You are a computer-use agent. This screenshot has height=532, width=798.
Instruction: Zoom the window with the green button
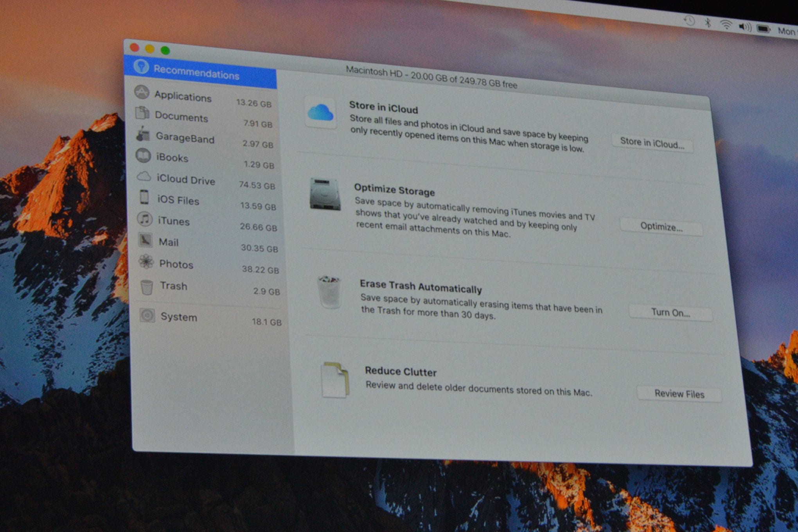click(165, 50)
